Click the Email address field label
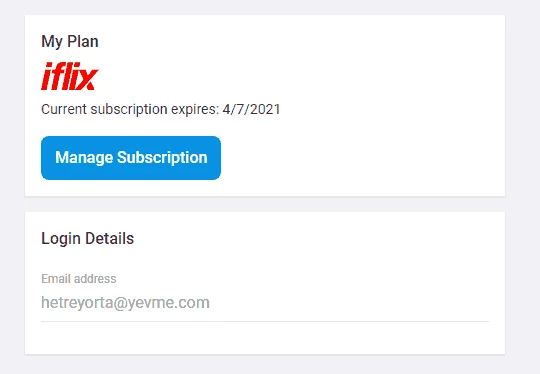 pos(79,279)
